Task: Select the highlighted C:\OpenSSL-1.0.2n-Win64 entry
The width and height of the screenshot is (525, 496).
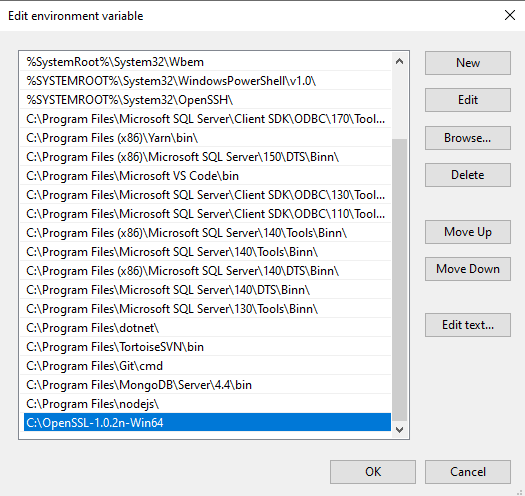Action: (207, 422)
